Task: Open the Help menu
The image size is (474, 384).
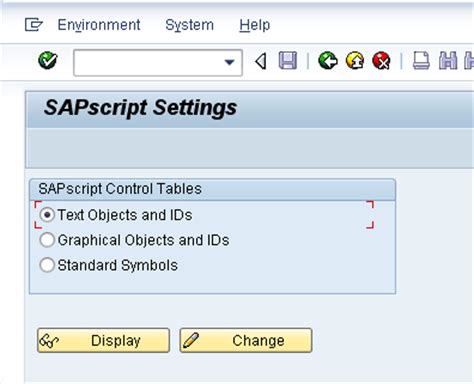Action: [x=255, y=25]
